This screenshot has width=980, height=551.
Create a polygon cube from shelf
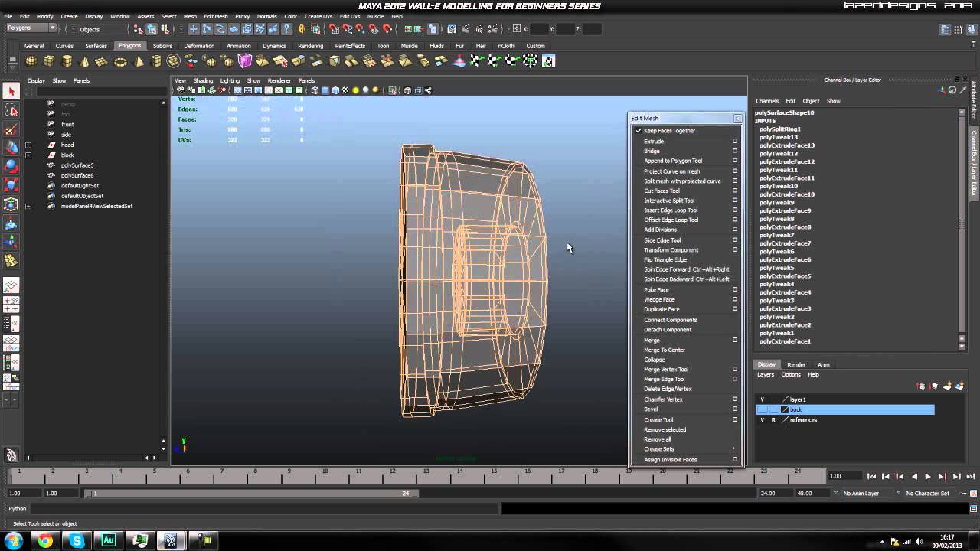[49, 61]
